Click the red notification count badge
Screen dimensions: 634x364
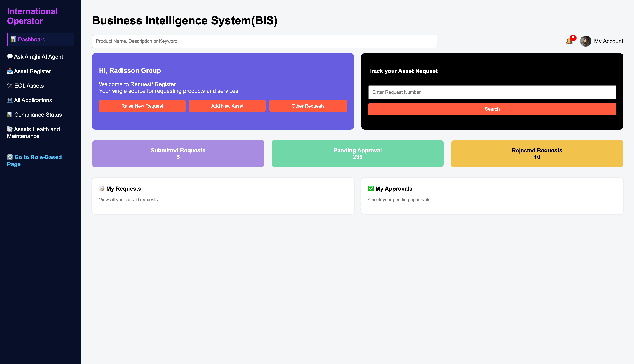[573, 38]
